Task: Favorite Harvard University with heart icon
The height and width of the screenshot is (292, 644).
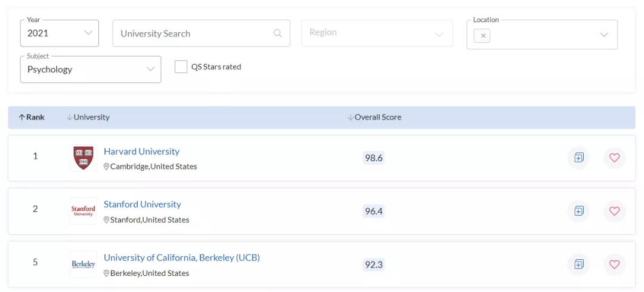Action: tap(614, 158)
